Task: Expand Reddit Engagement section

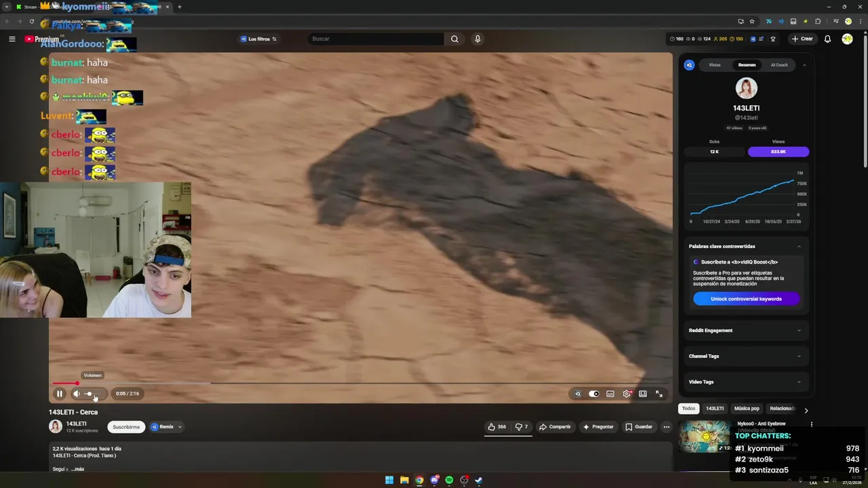Action: tap(745, 331)
